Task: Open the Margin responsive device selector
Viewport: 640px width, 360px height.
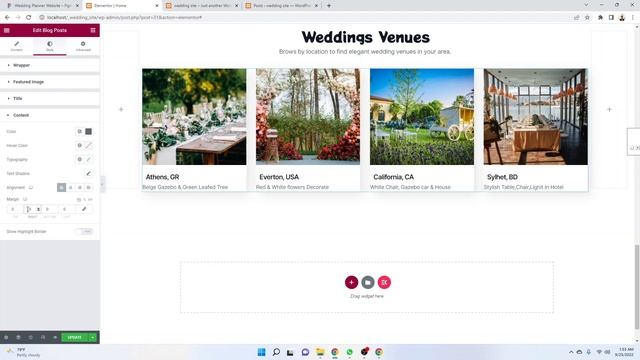Action: coord(25,199)
